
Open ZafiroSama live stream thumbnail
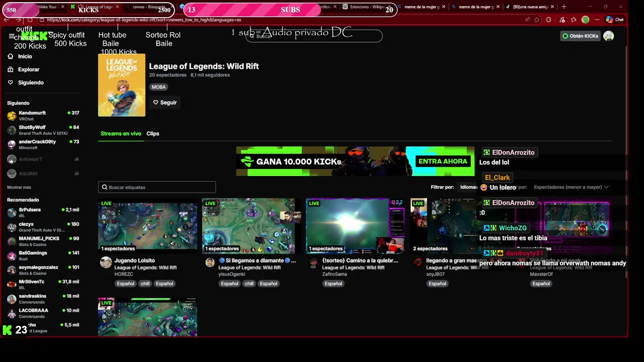tap(355, 226)
